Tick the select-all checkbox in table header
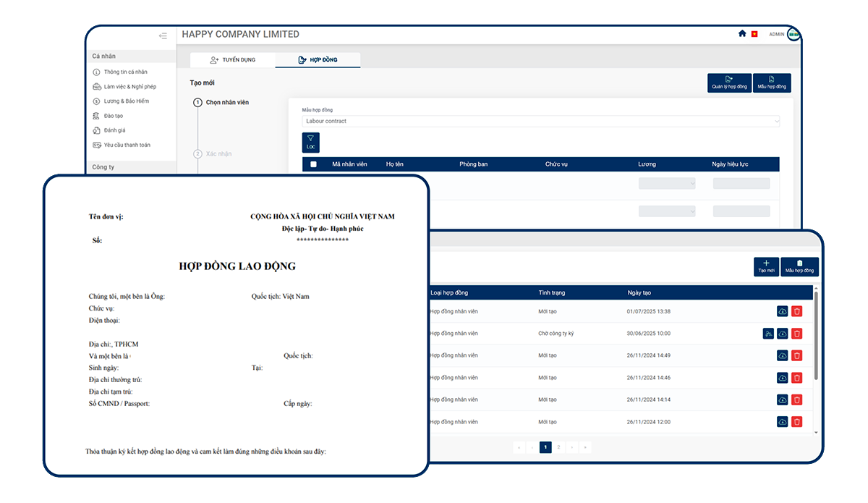 313,164
